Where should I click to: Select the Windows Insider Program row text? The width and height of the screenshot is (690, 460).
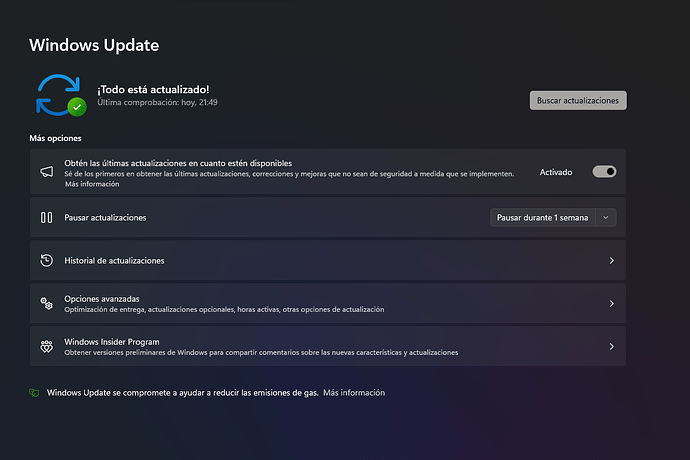click(x=112, y=342)
